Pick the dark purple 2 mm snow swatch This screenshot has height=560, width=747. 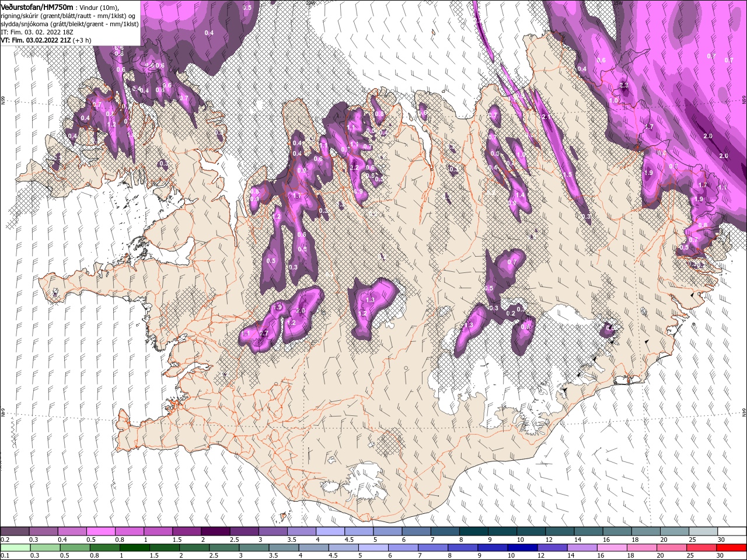(215, 531)
